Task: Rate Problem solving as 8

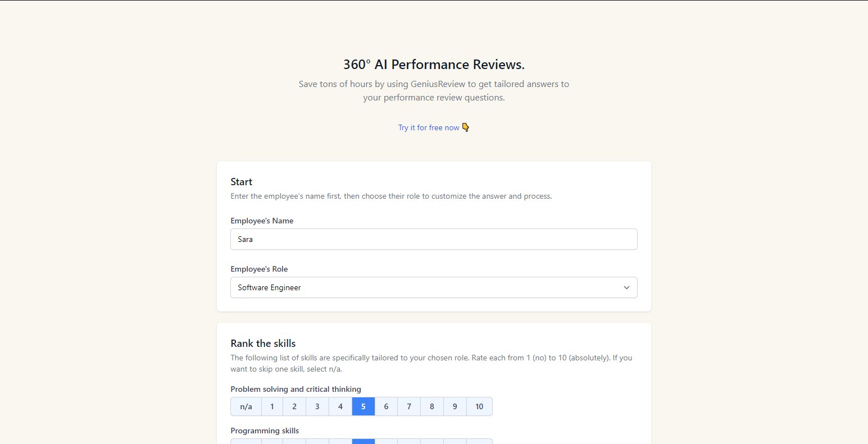Action: (x=432, y=406)
